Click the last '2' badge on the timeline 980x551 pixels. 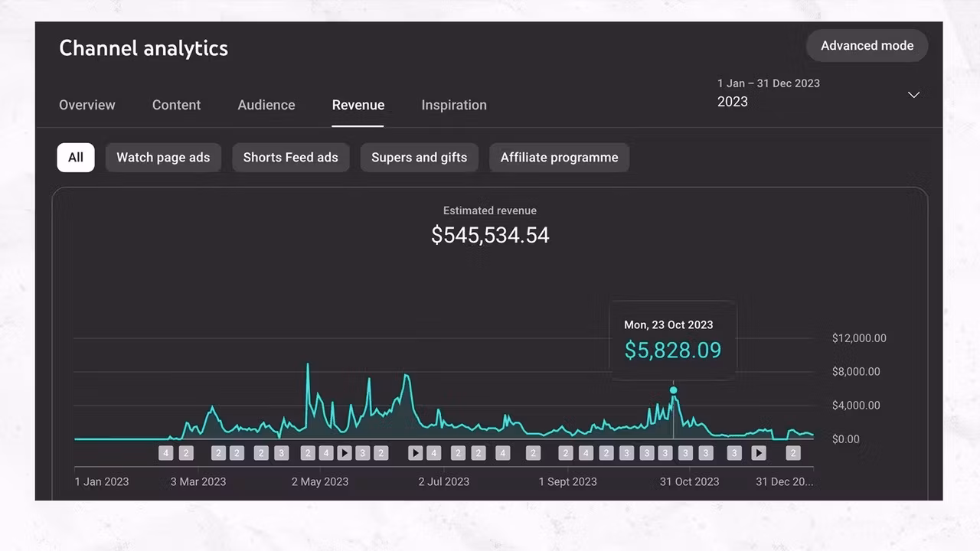pyautogui.click(x=793, y=453)
